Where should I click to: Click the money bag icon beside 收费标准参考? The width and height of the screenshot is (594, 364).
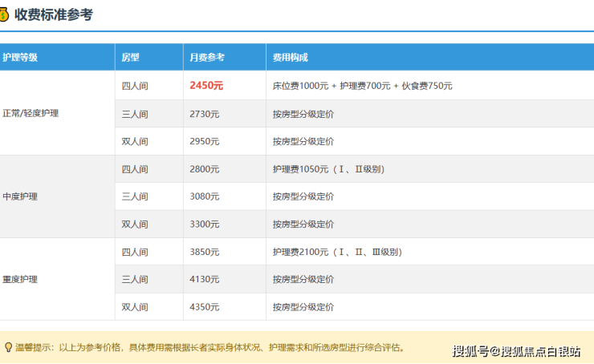point(4,14)
